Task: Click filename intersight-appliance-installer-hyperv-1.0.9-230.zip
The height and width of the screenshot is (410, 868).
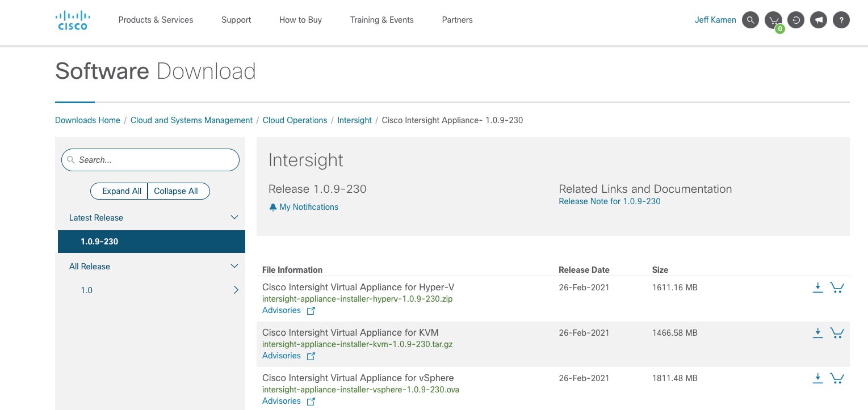Action: [x=357, y=299]
